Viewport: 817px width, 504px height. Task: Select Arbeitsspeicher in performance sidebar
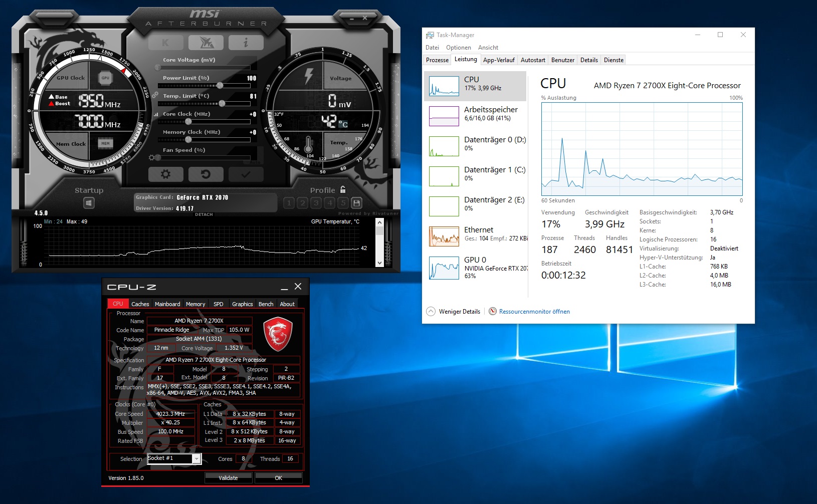click(475, 116)
